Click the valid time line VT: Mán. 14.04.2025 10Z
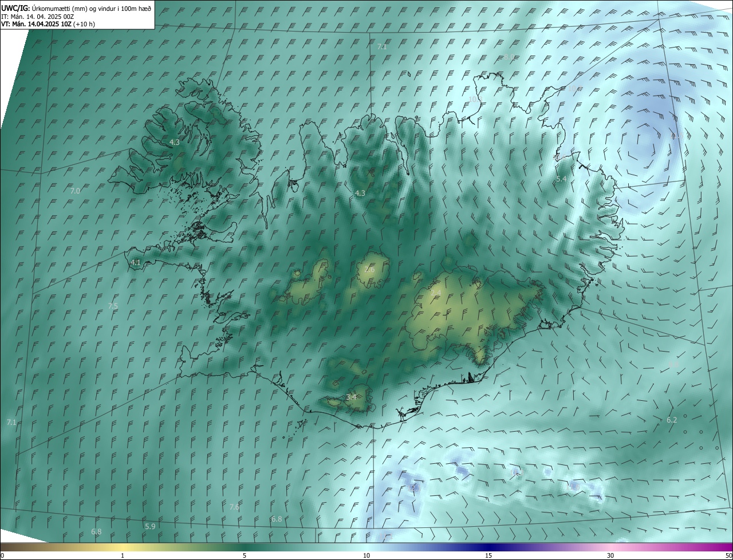Screen dimensions: 733x560 tap(48, 24)
